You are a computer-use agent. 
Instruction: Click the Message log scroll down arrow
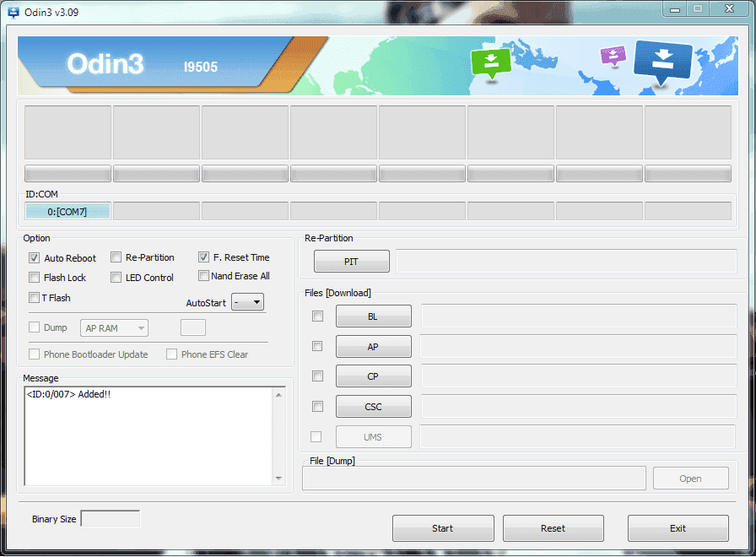click(x=278, y=479)
